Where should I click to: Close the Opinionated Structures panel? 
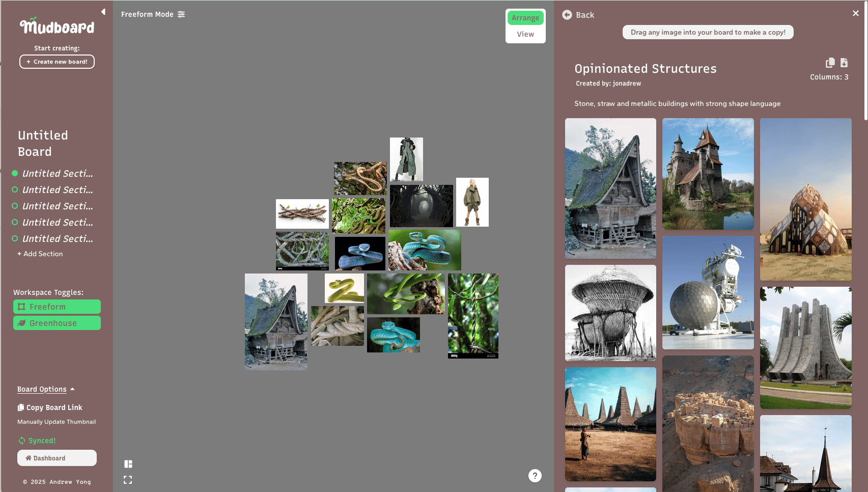tap(856, 14)
